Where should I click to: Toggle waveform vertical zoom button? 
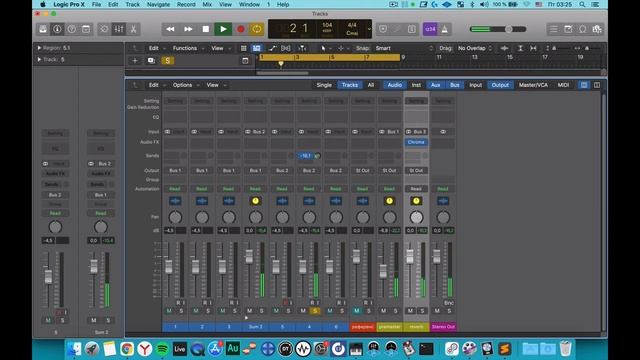tap(504, 48)
